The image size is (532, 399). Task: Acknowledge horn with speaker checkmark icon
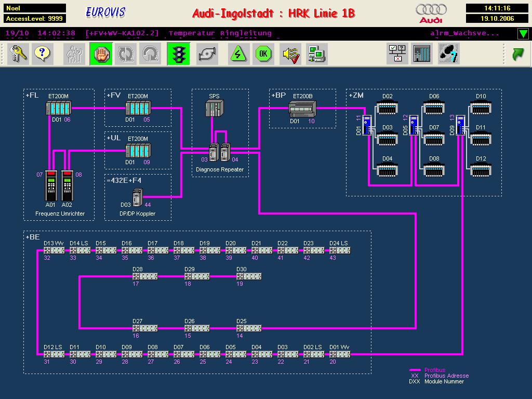tap(291, 54)
